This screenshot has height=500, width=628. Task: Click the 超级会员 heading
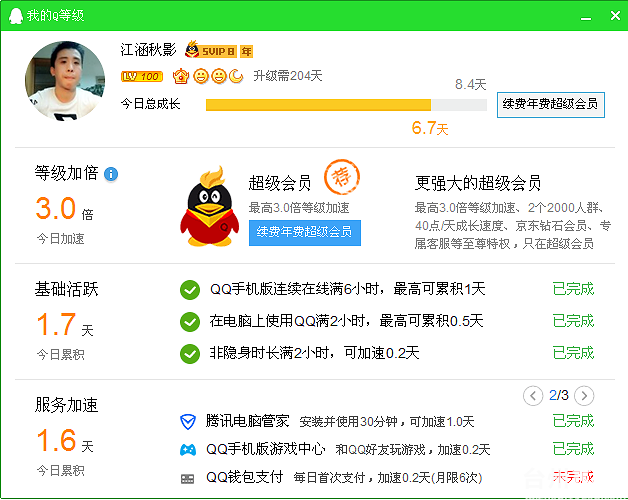[280, 183]
